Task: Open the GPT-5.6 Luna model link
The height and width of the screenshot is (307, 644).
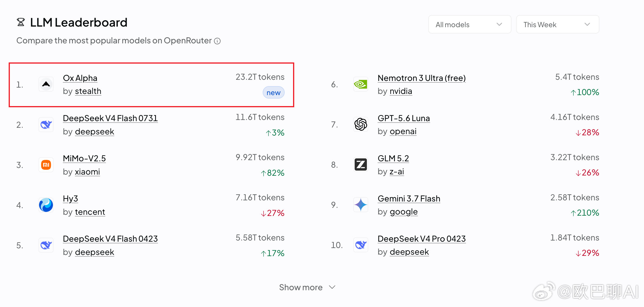Action: pos(404,118)
